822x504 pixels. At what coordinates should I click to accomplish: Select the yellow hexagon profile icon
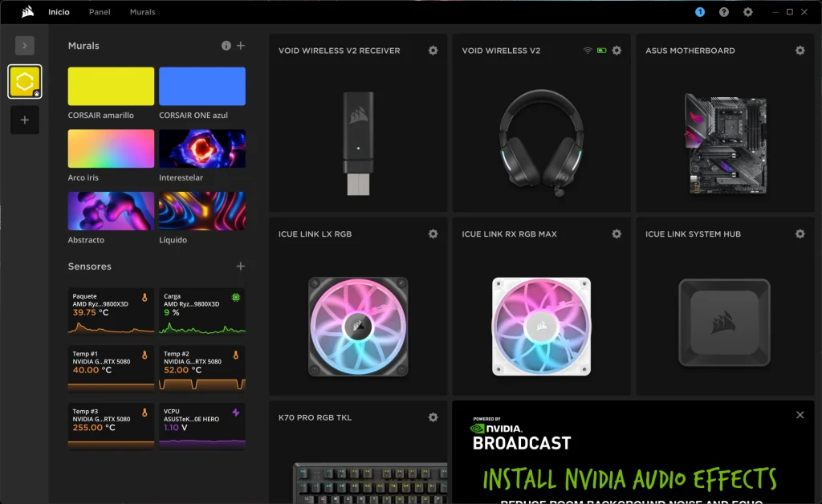25,82
